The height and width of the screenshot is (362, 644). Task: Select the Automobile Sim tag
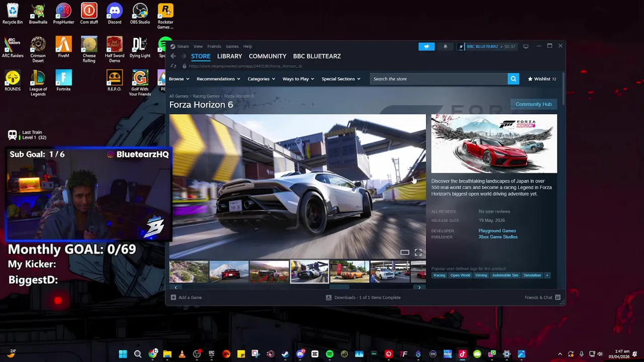pyautogui.click(x=505, y=275)
